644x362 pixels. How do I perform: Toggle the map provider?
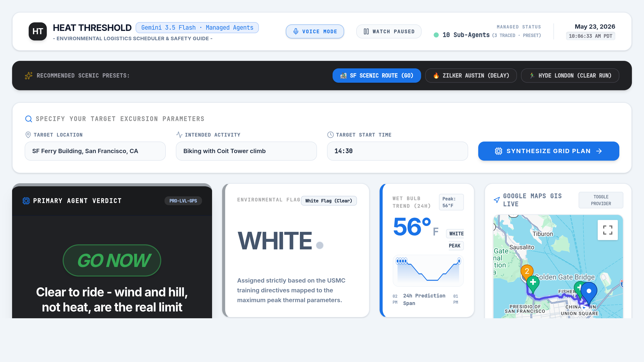click(x=601, y=200)
